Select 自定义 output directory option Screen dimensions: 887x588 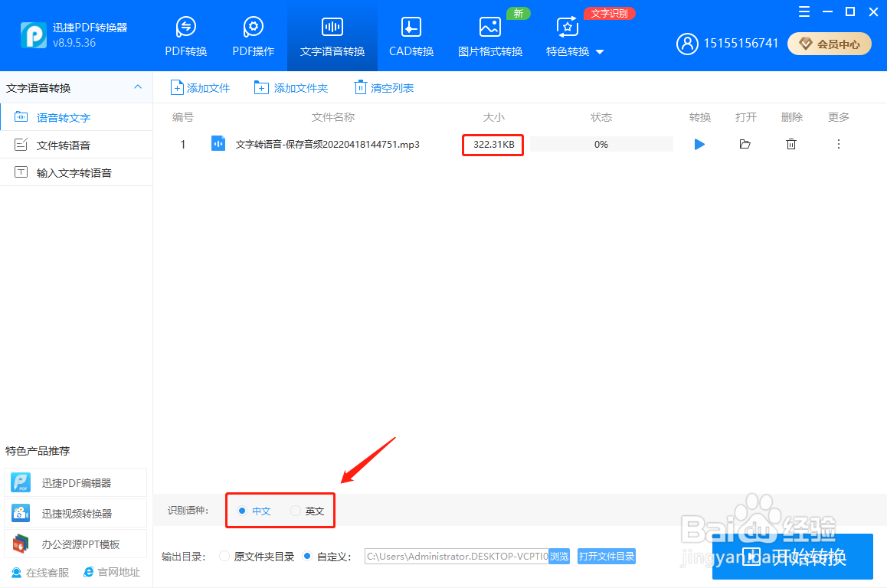[327, 557]
